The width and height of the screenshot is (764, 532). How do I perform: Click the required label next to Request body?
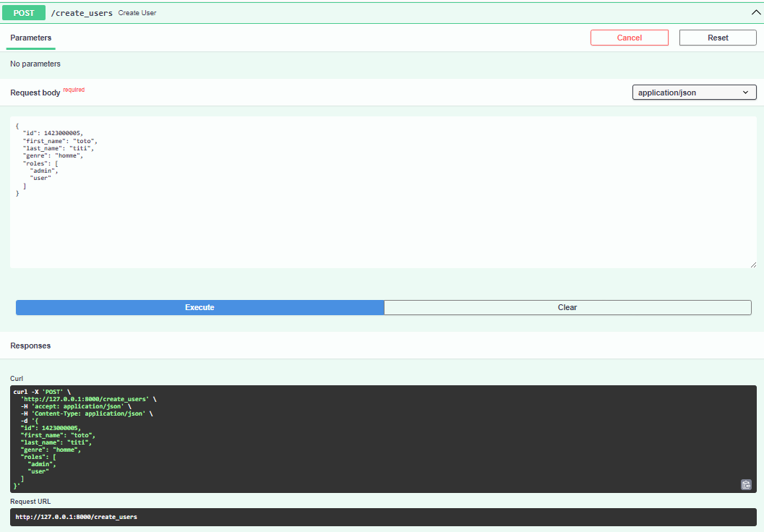point(73,89)
